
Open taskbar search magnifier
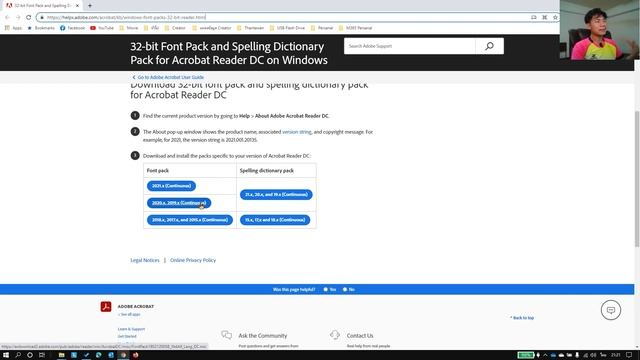point(18,355)
